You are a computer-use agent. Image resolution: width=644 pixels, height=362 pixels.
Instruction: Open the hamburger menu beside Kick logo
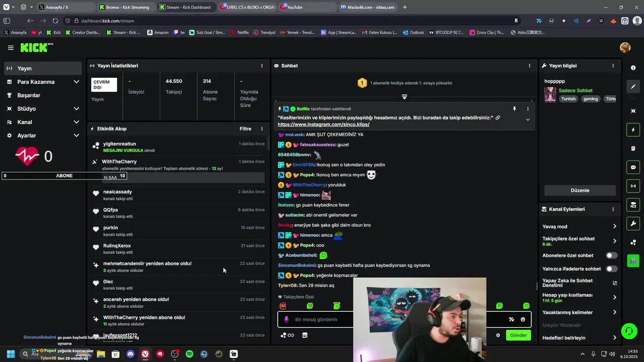pyautogui.click(x=11, y=48)
